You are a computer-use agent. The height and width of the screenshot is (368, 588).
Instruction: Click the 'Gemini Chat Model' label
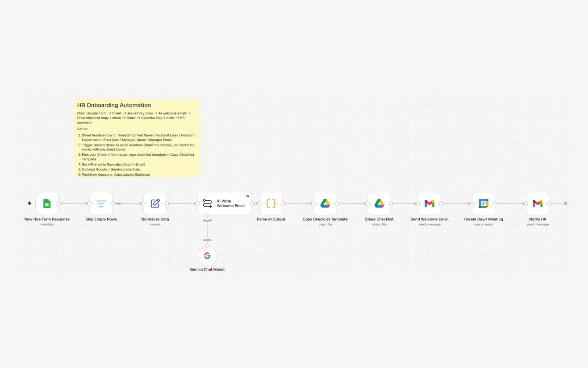[207, 270]
